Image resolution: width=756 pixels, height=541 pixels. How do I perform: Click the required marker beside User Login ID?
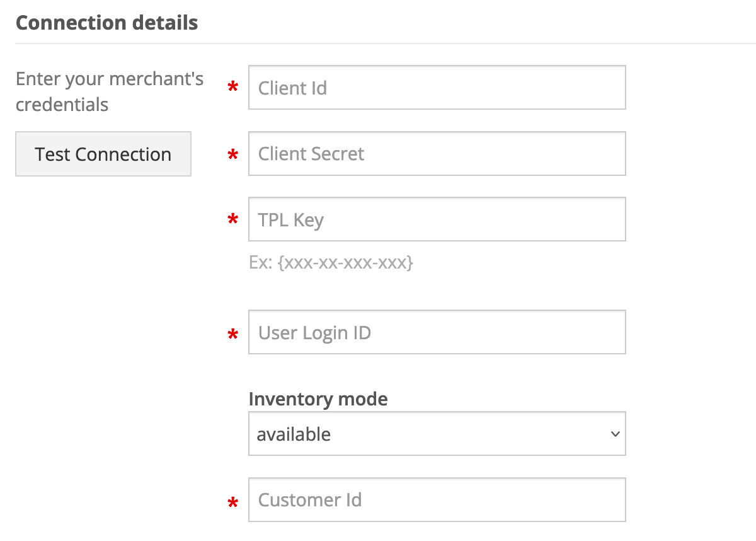point(233,334)
